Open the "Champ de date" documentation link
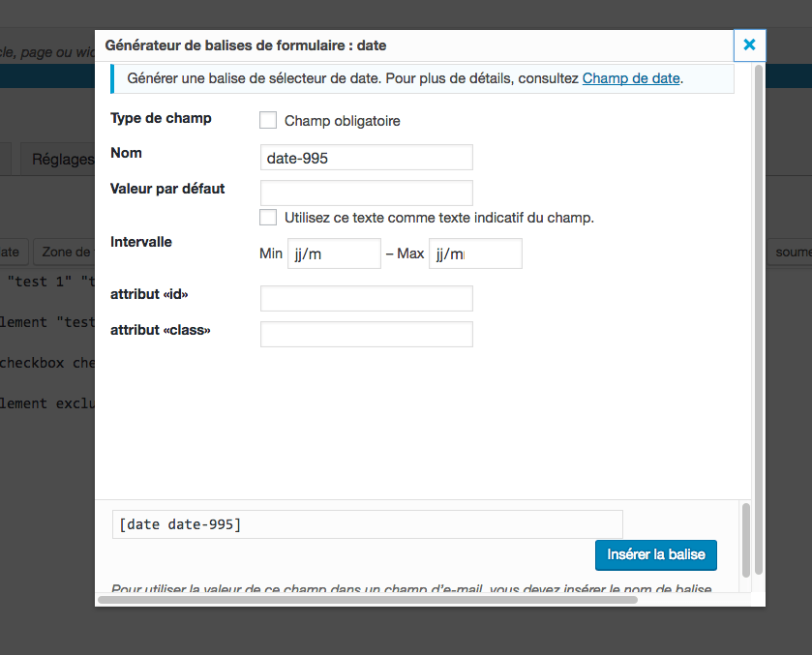The image size is (812, 655). [x=631, y=78]
